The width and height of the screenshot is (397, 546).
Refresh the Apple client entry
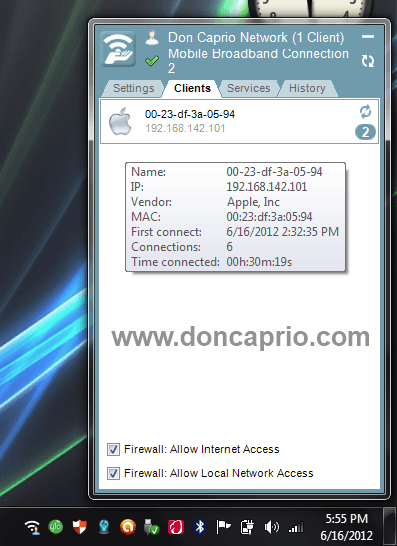tap(365, 112)
